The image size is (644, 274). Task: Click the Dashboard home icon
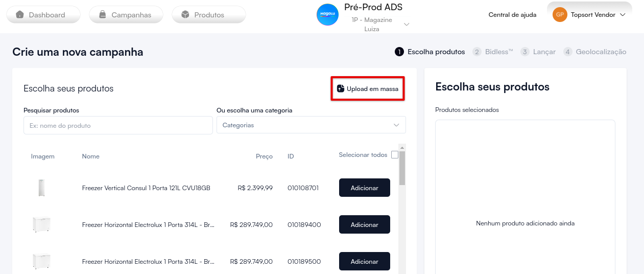click(x=20, y=15)
